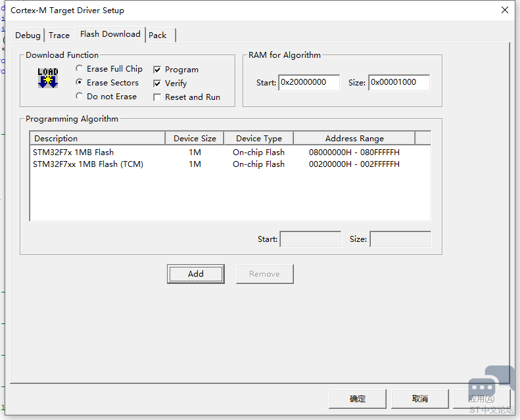Click the Device Type column header
The image size is (520, 420).
(x=258, y=138)
